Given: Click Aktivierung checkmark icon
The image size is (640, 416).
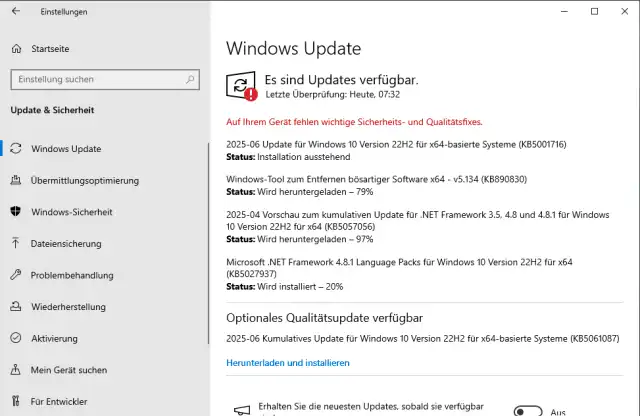Looking at the screenshot, I should 16,338.
